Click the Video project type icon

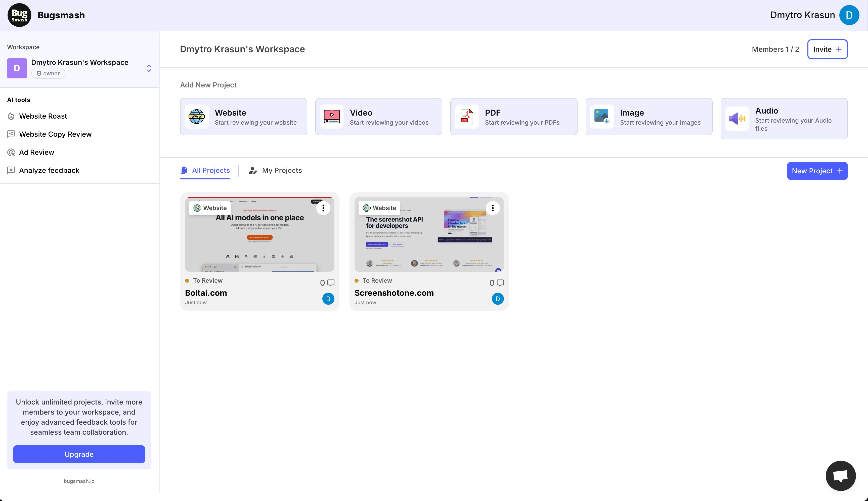pyautogui.click(x=332, y=116)
